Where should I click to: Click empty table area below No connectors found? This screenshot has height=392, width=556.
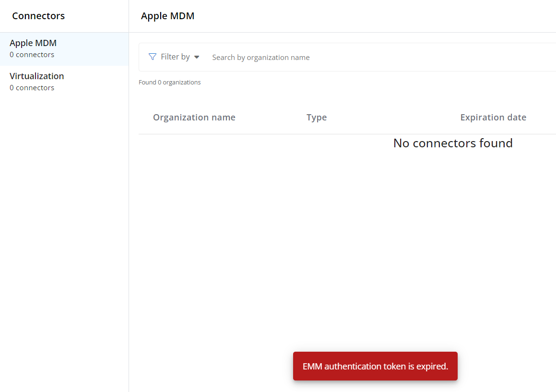pos(345,240)
